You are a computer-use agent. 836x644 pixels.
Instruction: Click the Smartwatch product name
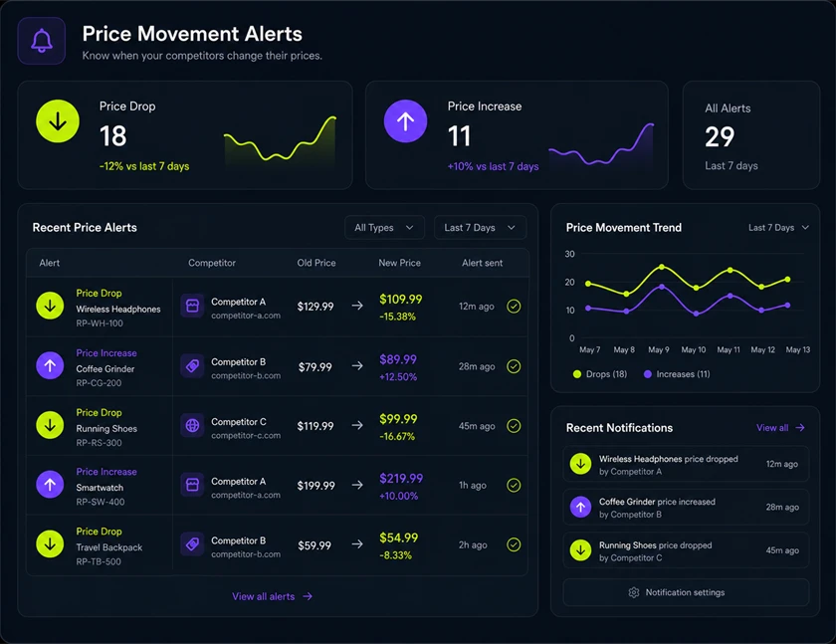[x=100, y=488]
